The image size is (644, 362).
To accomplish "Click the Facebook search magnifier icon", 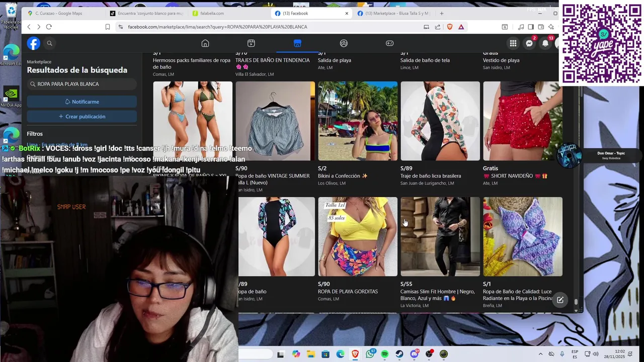I will [x=49, y=43].
